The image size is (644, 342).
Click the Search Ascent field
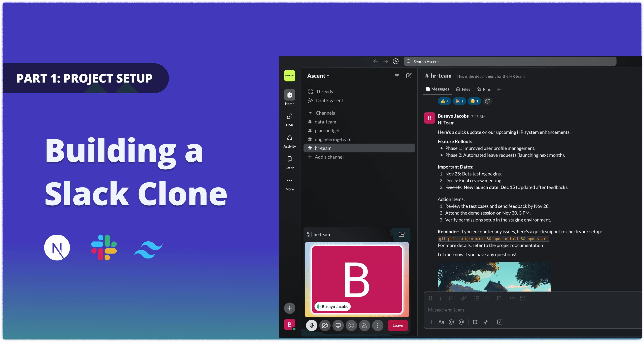tap(510, 61)
